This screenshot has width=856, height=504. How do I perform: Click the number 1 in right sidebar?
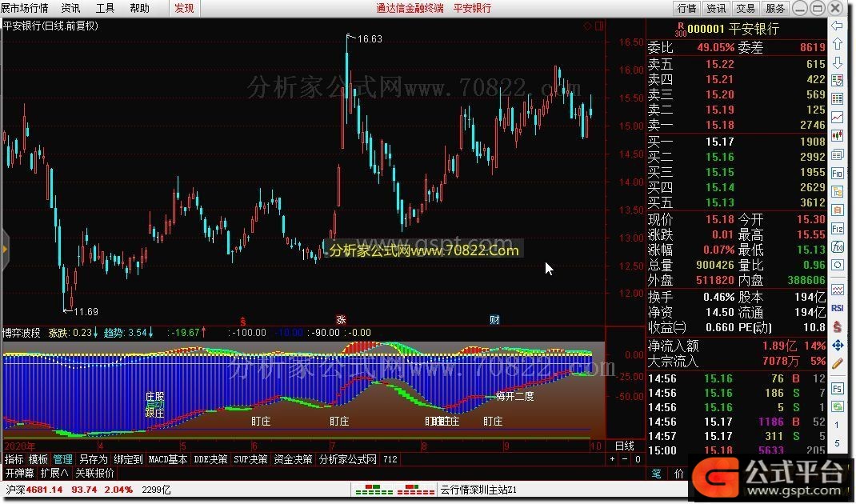point(837,426)
